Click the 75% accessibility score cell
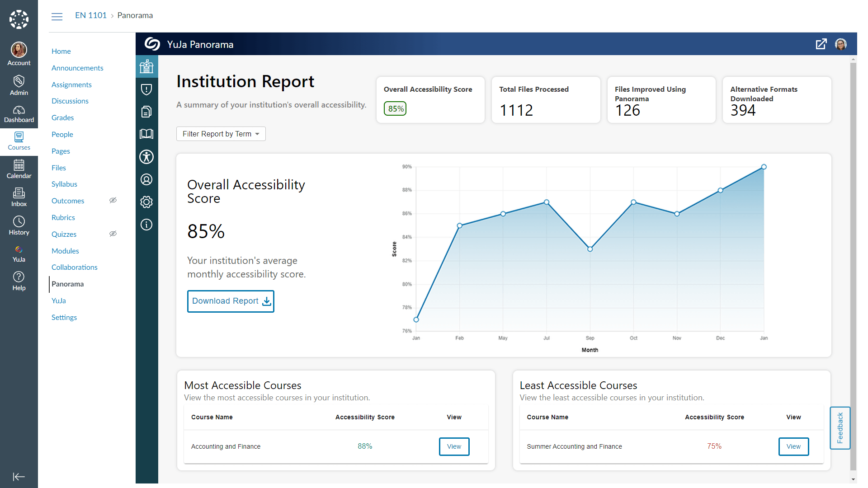Image resolution: width=868 pixels, height=488 pixels. click(714, 446)
